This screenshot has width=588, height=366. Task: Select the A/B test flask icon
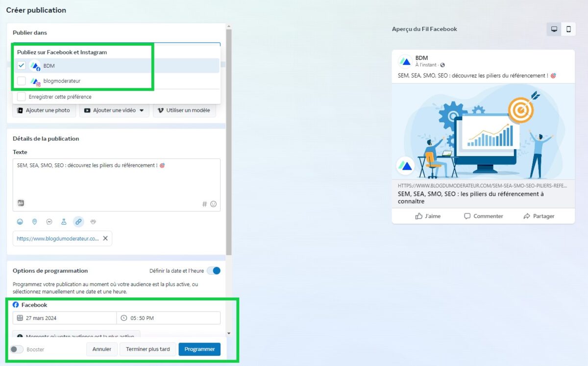click(64, 221)
